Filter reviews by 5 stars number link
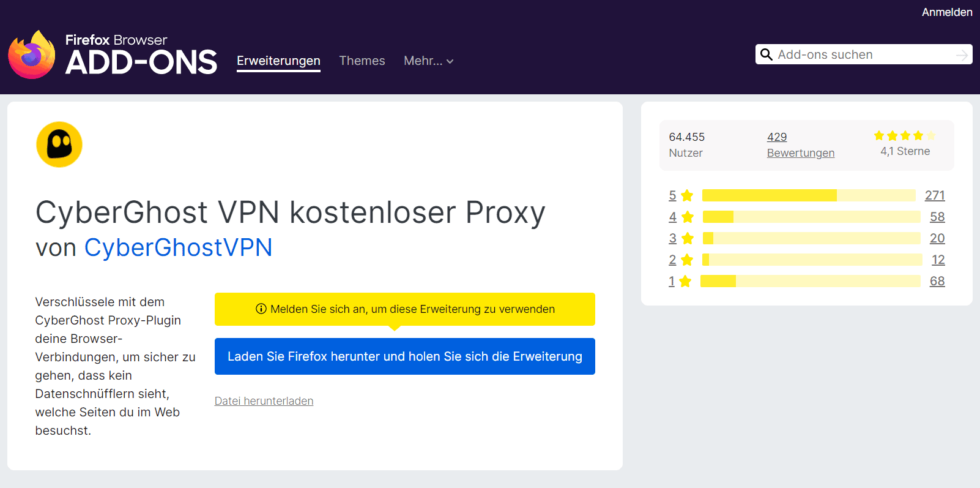Image resolution: width=980 pixels, height=488 pixels. (672, 195)
